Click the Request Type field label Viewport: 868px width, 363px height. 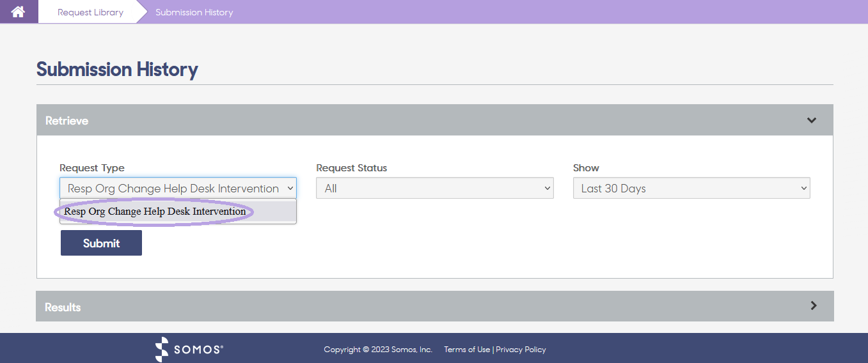click(92, 168)
